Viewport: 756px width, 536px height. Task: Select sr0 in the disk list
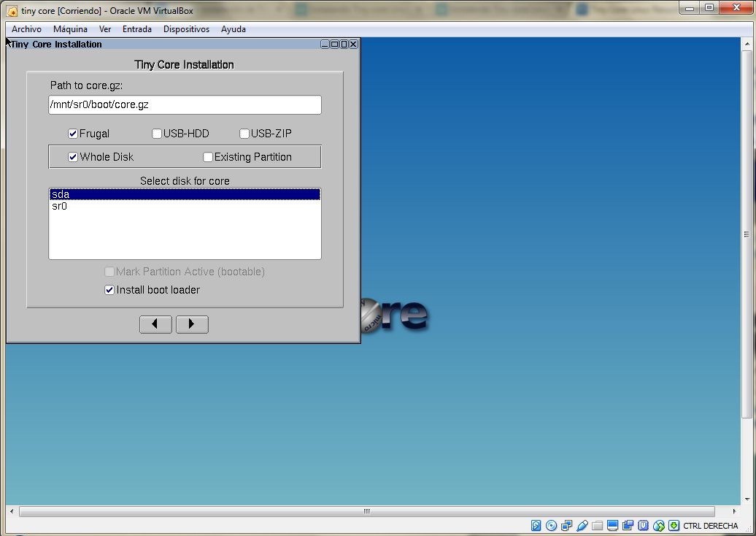[x=60, y=207]
